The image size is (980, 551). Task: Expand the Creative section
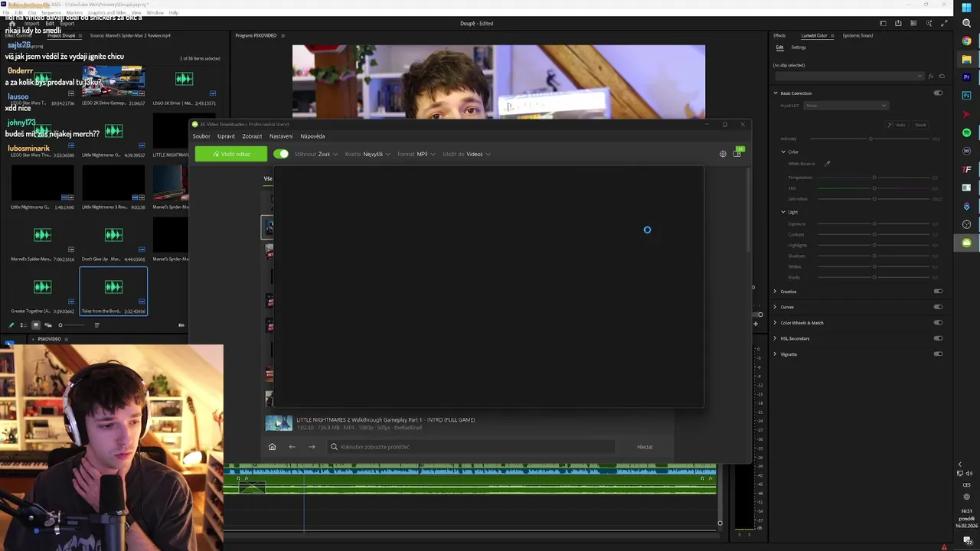coord(775,292)
